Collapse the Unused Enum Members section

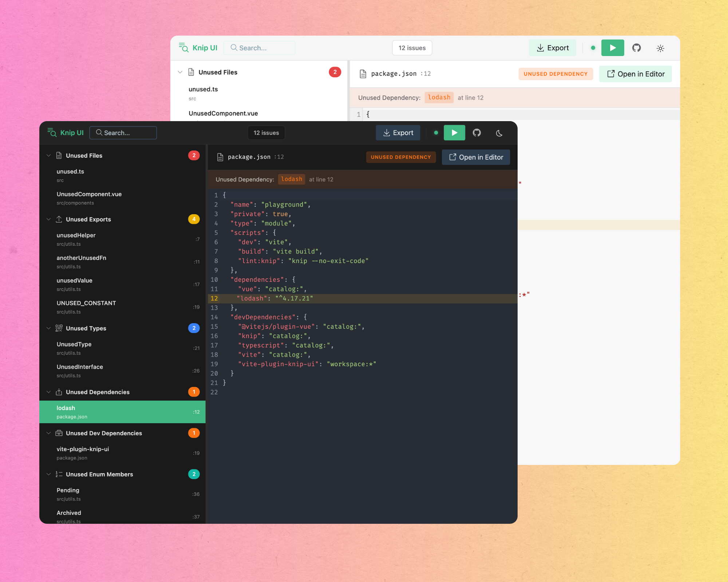coord(48,474)
